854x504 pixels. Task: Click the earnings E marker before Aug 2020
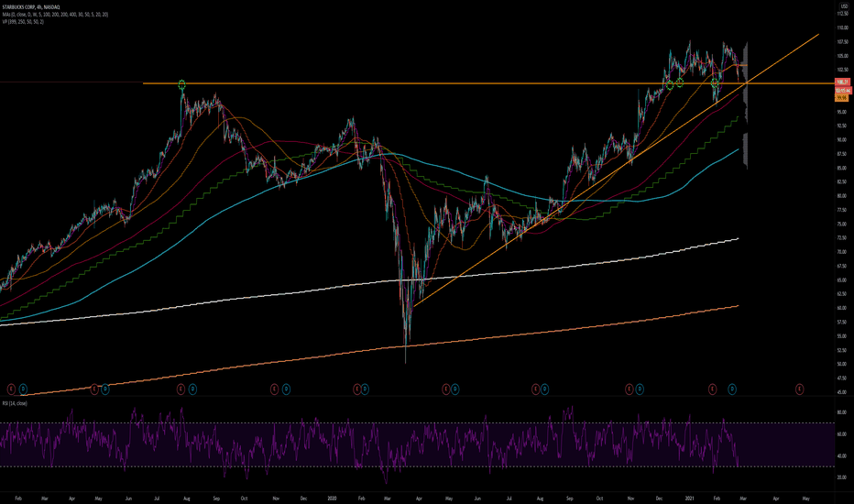[535, 389]
